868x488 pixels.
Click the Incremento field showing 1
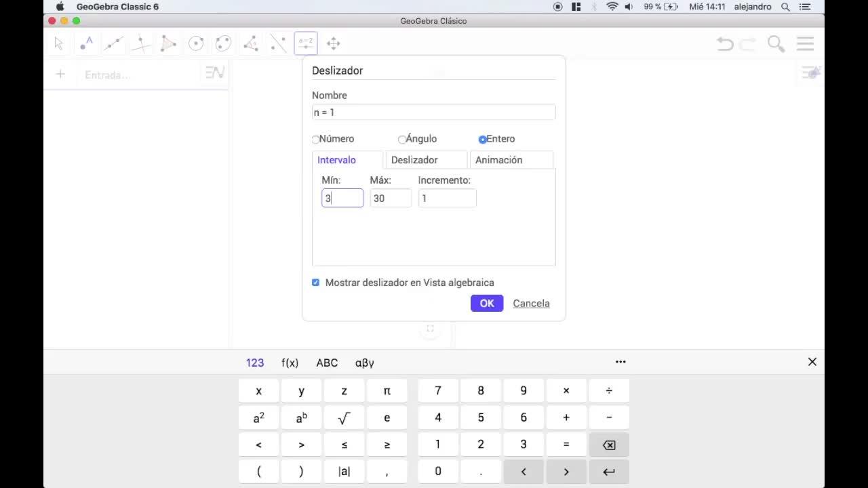click(x=447, y=198)
